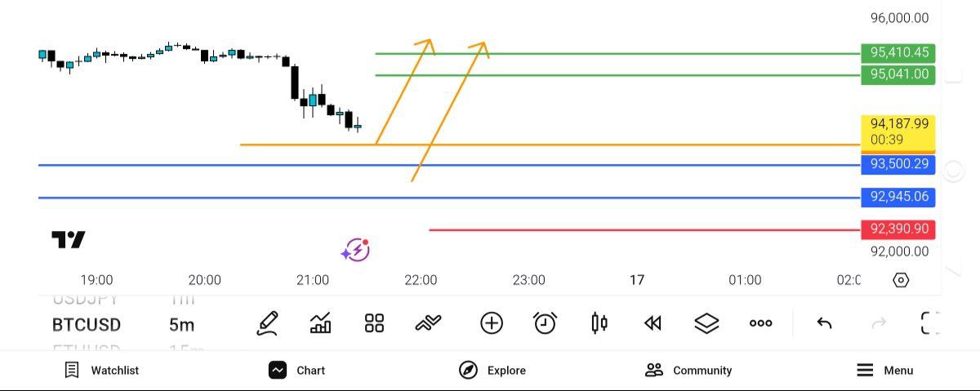Open the BTCUSD symbol selector
980x391 pixels.
(87, 325)
